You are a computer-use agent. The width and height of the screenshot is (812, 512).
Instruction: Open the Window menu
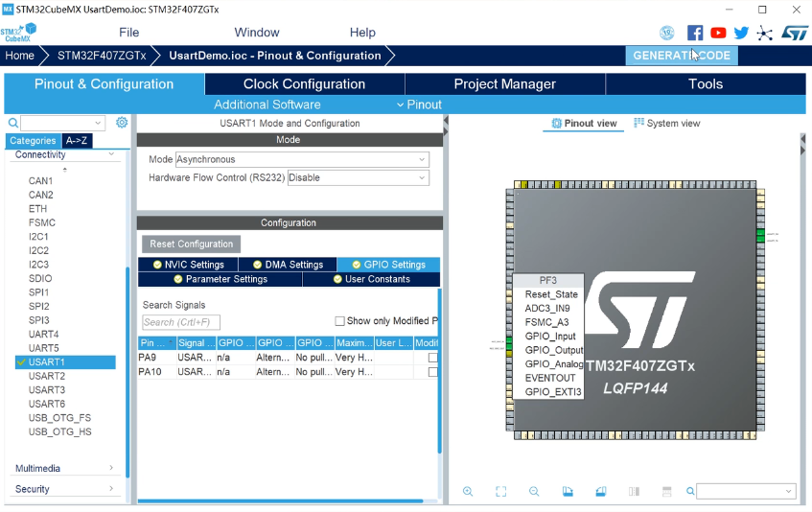[x=257, y=33]
